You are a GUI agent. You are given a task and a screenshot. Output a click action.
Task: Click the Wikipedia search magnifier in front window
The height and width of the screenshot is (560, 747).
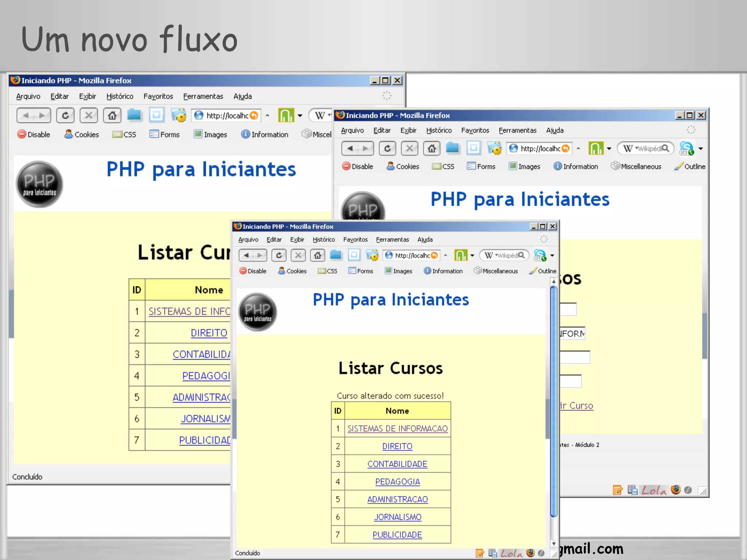(x=522, y=255)
